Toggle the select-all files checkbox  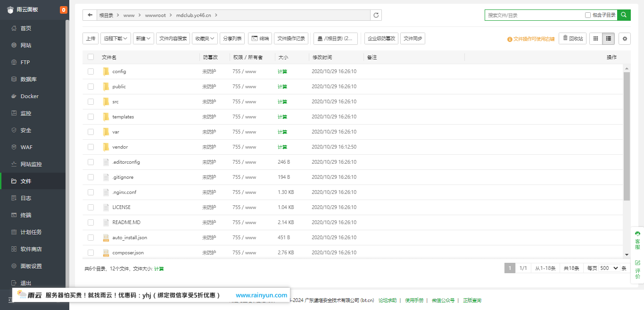[x=91, y=57]
